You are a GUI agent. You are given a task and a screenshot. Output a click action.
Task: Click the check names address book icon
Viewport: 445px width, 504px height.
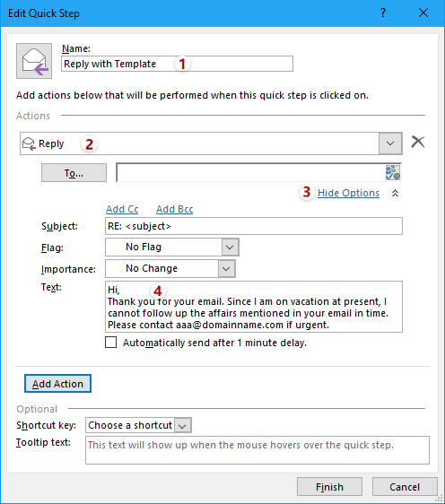coord(393,172)
